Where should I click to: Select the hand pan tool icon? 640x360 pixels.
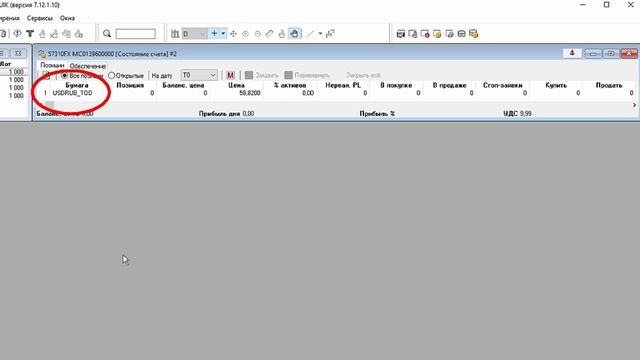[x=294, y=33]
